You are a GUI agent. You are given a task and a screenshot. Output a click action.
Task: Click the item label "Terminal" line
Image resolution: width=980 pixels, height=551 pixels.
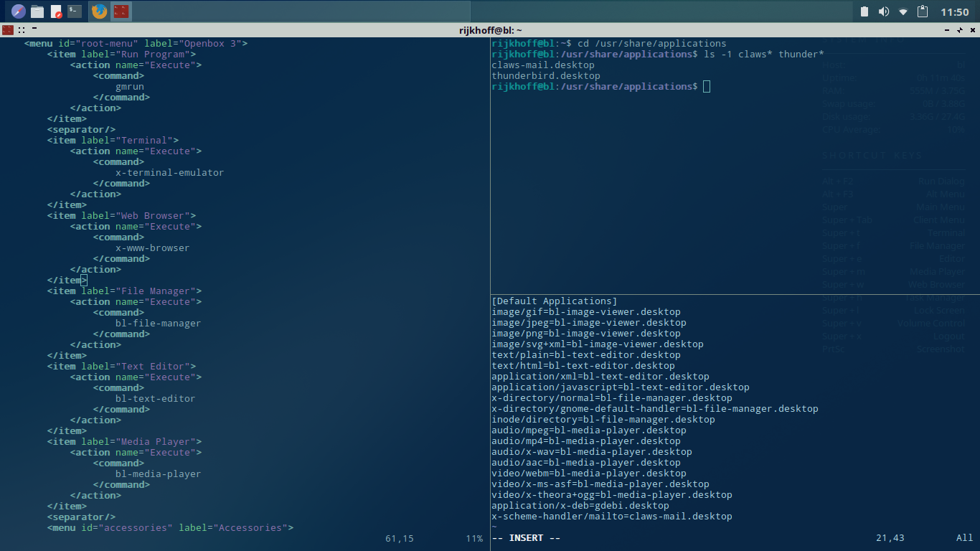pyautogui.click(x=113, y=140)
